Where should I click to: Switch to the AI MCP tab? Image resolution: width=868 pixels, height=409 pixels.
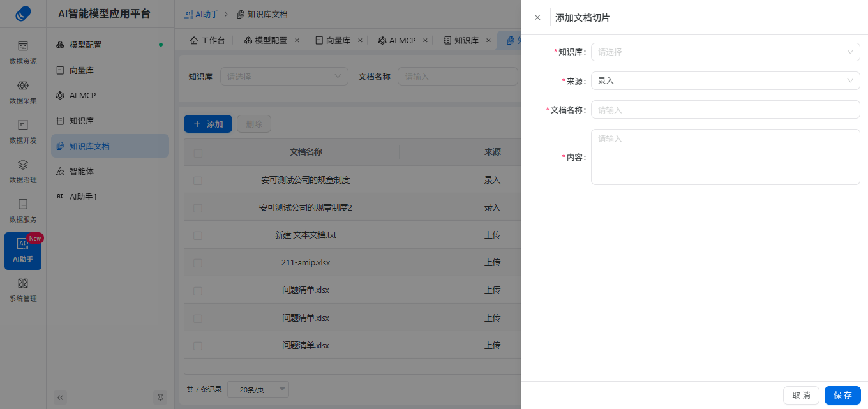(x=397, y=40)
